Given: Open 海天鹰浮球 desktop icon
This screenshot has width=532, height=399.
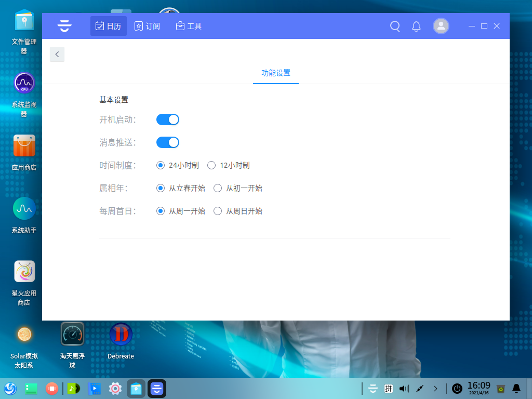Looking at the screenshot, I should tap(72, 346).
